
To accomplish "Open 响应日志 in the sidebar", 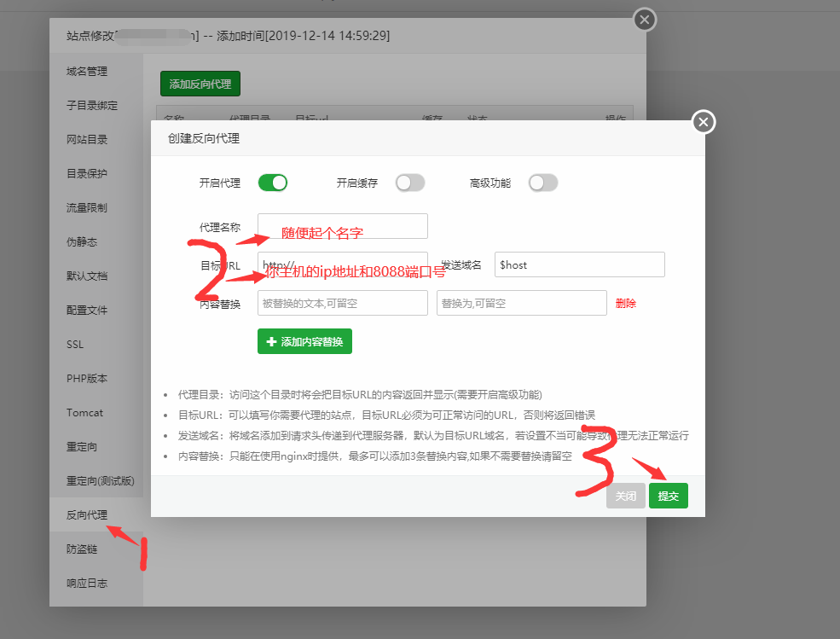I will click(87, 584).
